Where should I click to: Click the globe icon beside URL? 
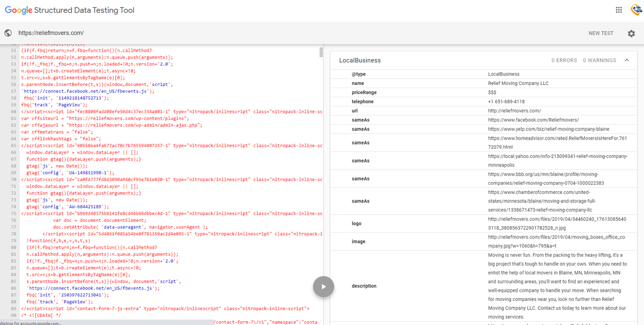[8, 33]
